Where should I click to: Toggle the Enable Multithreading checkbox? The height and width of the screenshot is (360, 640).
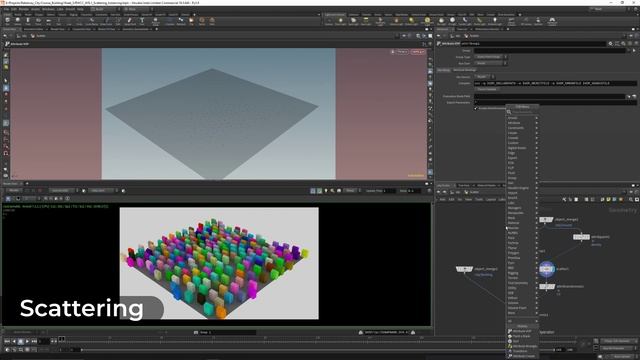476,108
